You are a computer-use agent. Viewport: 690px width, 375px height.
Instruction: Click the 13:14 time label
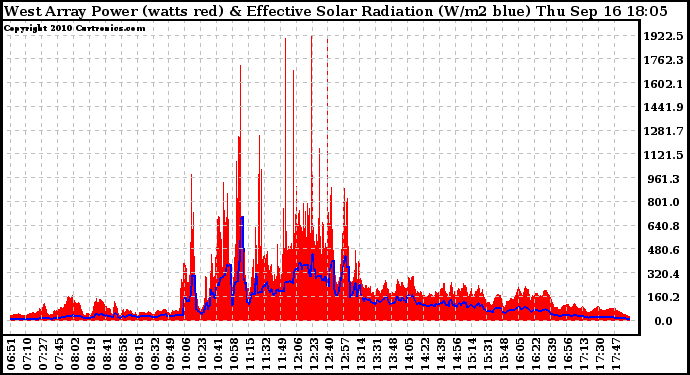tap(361, 354)
